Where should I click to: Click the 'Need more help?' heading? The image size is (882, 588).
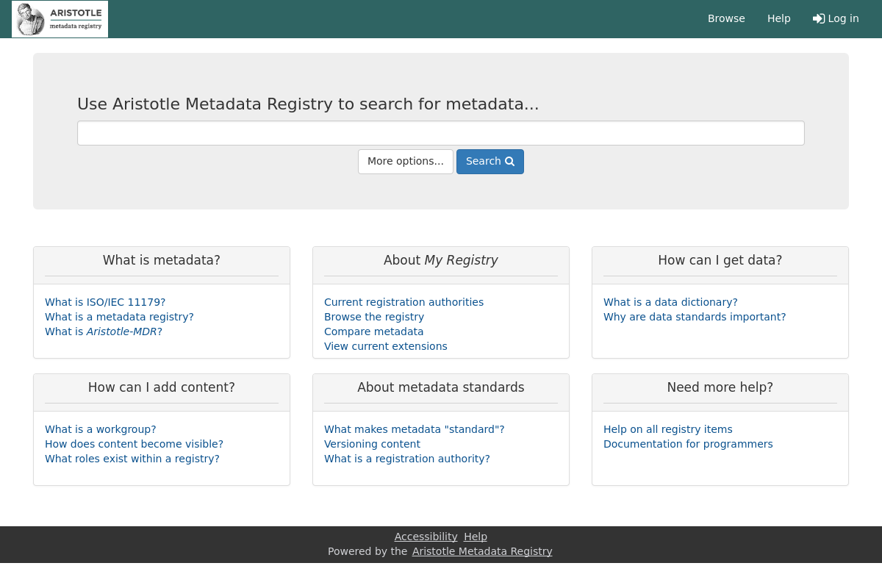(720, 387)
